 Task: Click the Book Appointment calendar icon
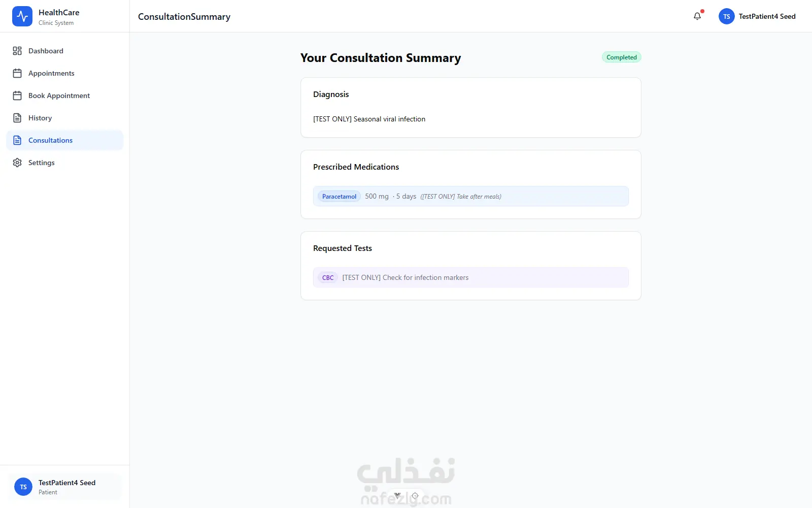point(17,96)
